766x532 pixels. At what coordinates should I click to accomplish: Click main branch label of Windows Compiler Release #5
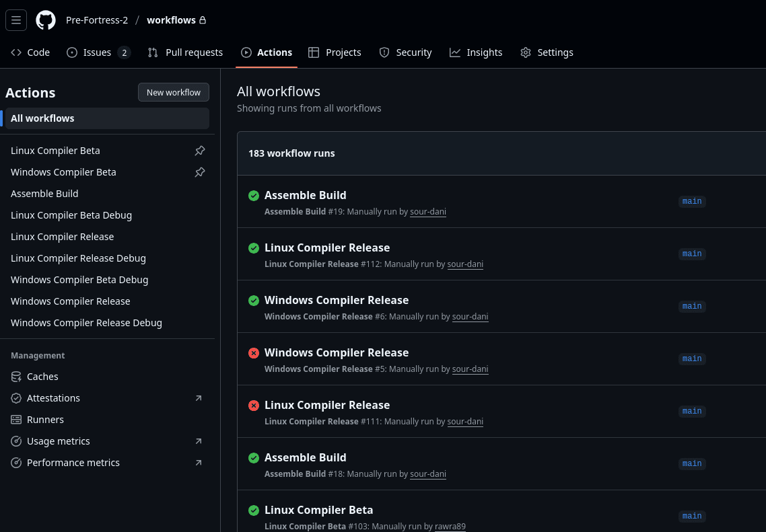692,358
